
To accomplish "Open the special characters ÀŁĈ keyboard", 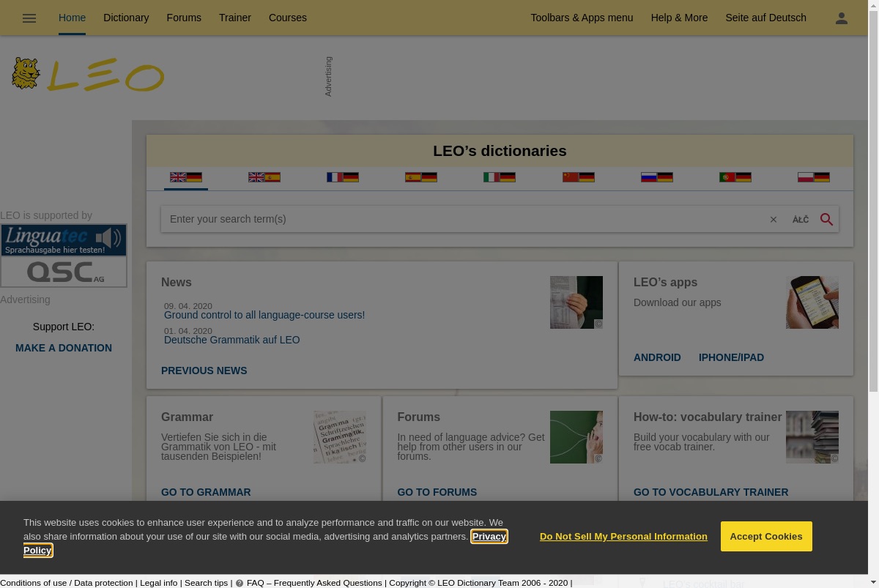I will [801, 220].
